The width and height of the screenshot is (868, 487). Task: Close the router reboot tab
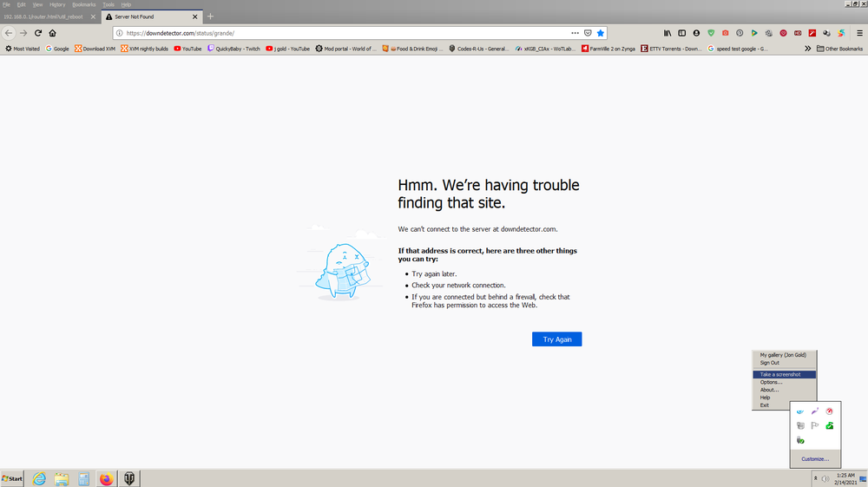click(x=93, y=16)
